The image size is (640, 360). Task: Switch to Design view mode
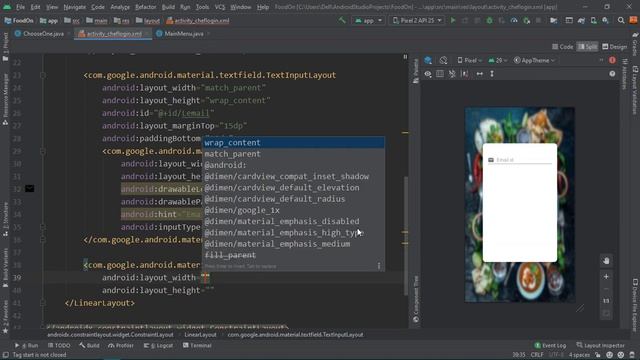point(614,47)
